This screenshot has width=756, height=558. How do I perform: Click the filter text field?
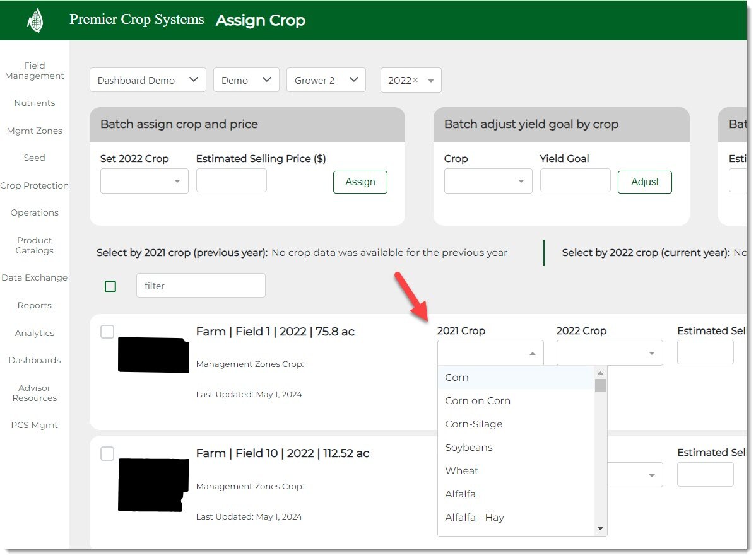coord(201,286)
